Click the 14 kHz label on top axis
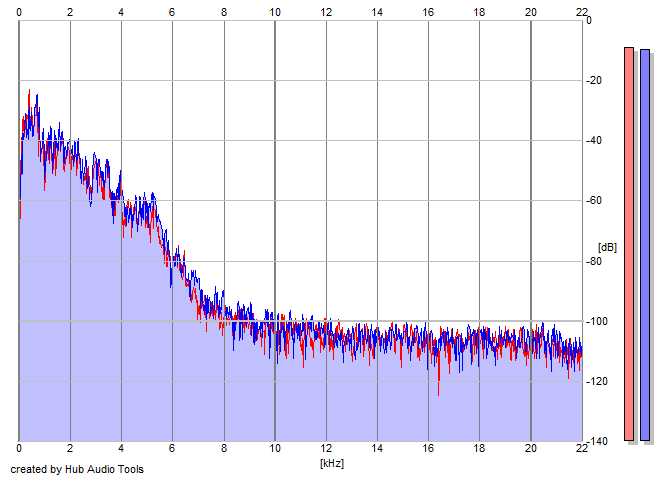664x481 pixels. pyautogui.click(x=377, y=12)
